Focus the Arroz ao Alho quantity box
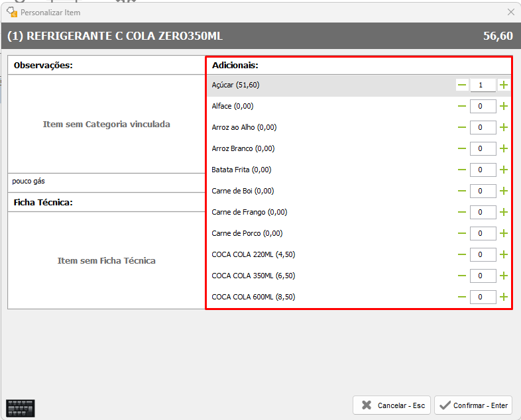The height and width of the screenshot is (420, 521). [483, 127]
